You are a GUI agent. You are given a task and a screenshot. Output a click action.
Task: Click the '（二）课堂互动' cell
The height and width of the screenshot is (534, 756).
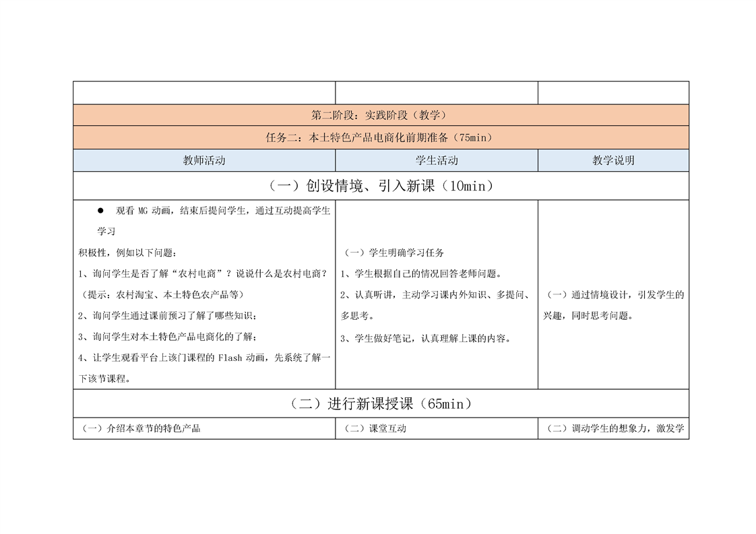375,428
